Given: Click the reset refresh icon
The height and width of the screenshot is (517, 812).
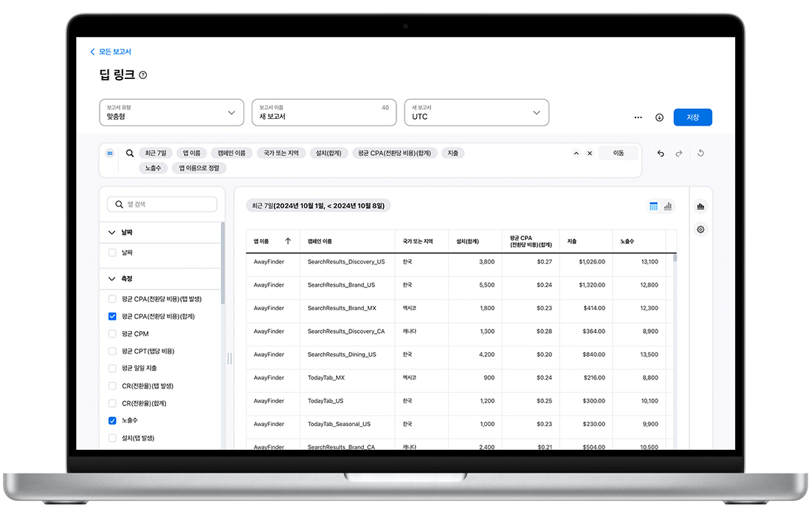Looking at the screenshot, I should coord(701,154).
